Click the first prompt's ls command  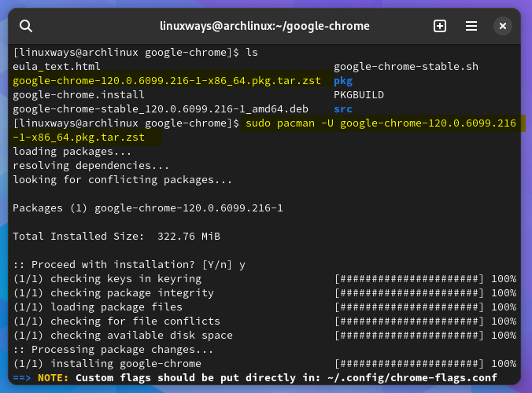(x=252, y=53)
